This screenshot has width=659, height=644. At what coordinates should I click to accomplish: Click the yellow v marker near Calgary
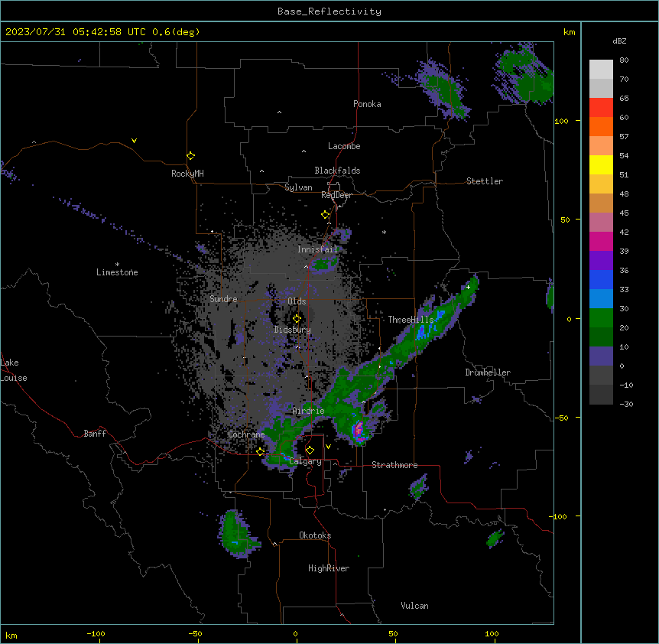328,447
